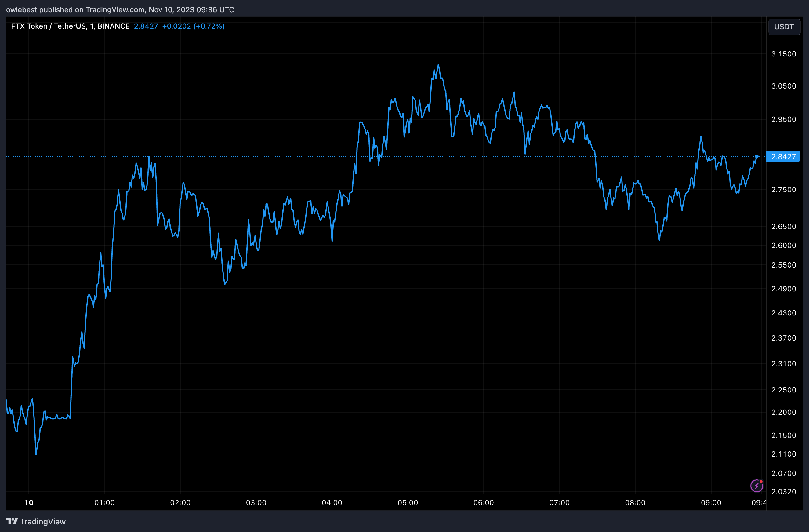The width and height of the screenshot is (809, 532).
Task: Click the bold 10 date label on the time axis
Action: tap(29, 502)
